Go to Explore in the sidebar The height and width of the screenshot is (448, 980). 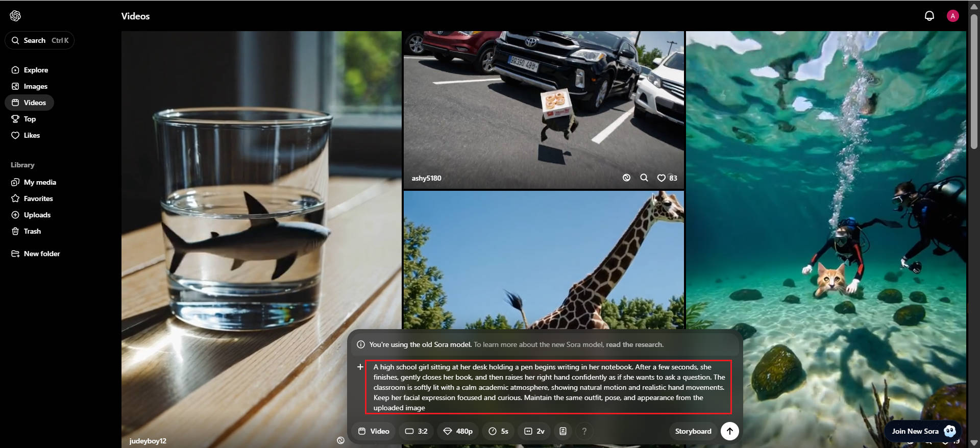pos(36,70)
